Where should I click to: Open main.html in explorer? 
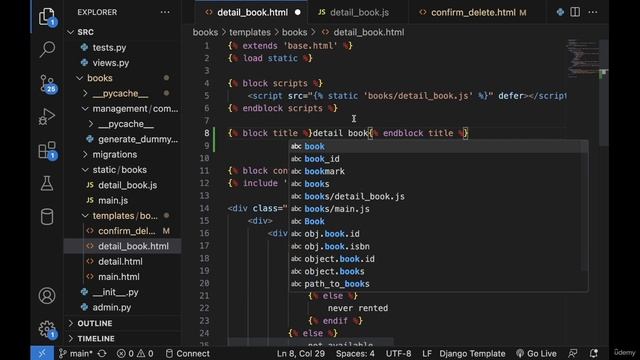coord(118,277)
